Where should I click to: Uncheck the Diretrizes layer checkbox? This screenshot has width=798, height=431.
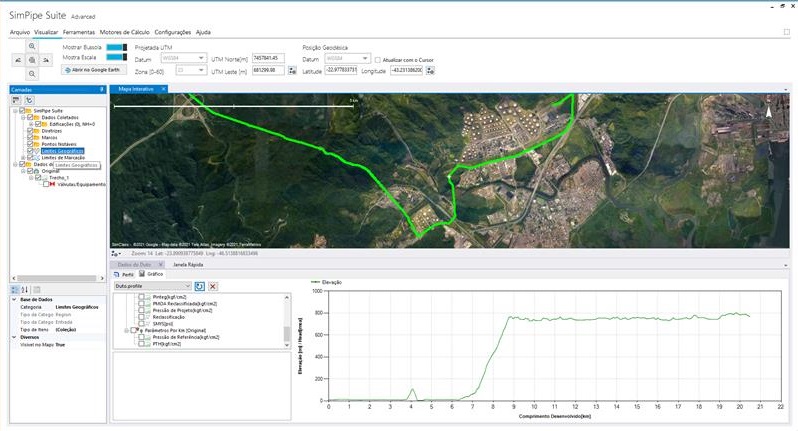[30, 131]
